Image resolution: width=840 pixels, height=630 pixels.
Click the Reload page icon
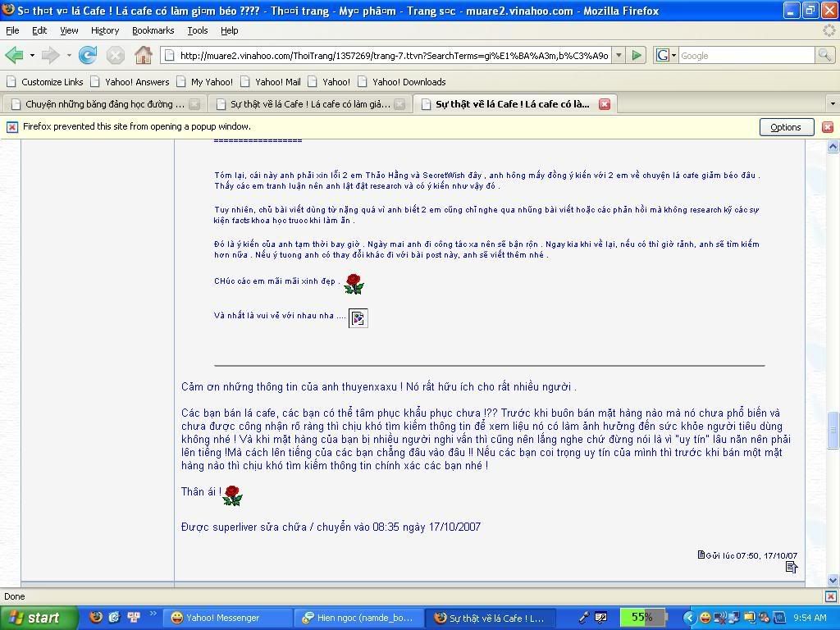(x=88, y=56)
